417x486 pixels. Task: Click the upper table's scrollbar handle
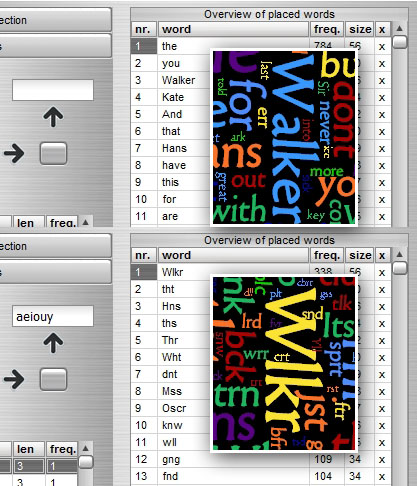tap(400, 42)
